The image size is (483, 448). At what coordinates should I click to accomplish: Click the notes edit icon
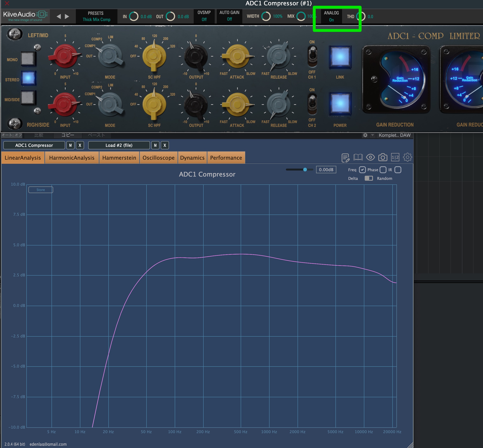tap(345, 158)
